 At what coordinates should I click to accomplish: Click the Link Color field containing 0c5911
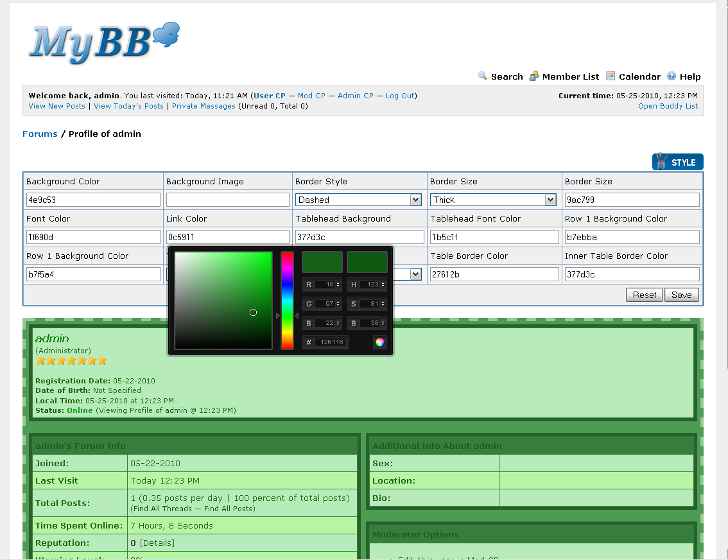(x=228, y=237)
